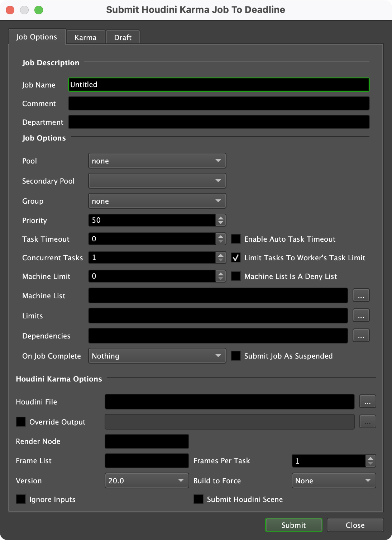Check Machine List Is A Deny List
This screenshot has width=392, height=540.
click(236, 276)
